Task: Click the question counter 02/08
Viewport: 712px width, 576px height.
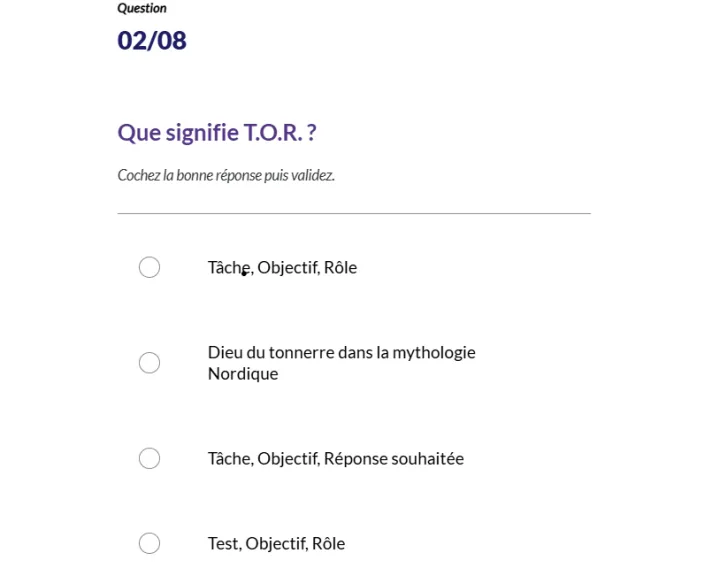Action: tap(152, 41)
